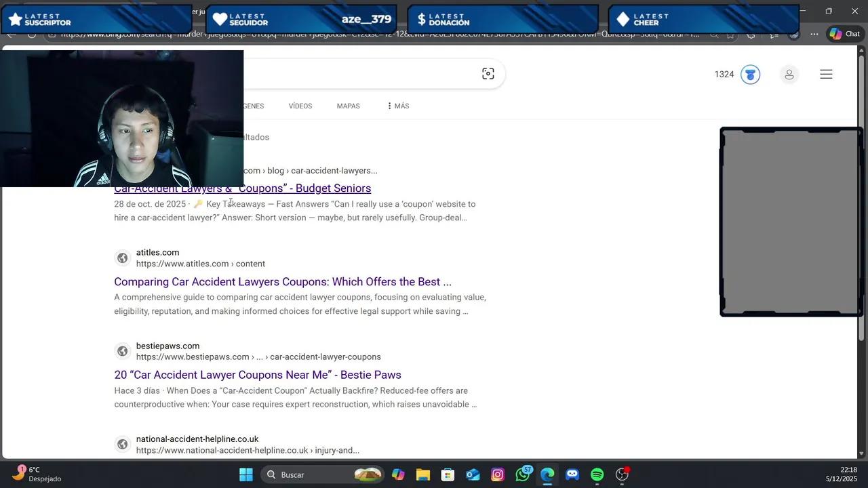
Task: Open the Comparing Car Accident Lawyers Coupons result
Action: (283, 282)
